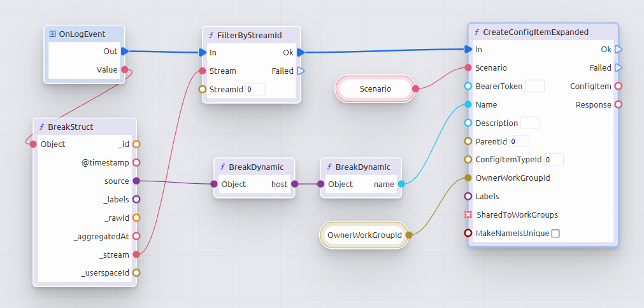Image resolution: width=644 pixels, height=308 pixels.
Task: Click the Labels input pin
Action: 468,197
